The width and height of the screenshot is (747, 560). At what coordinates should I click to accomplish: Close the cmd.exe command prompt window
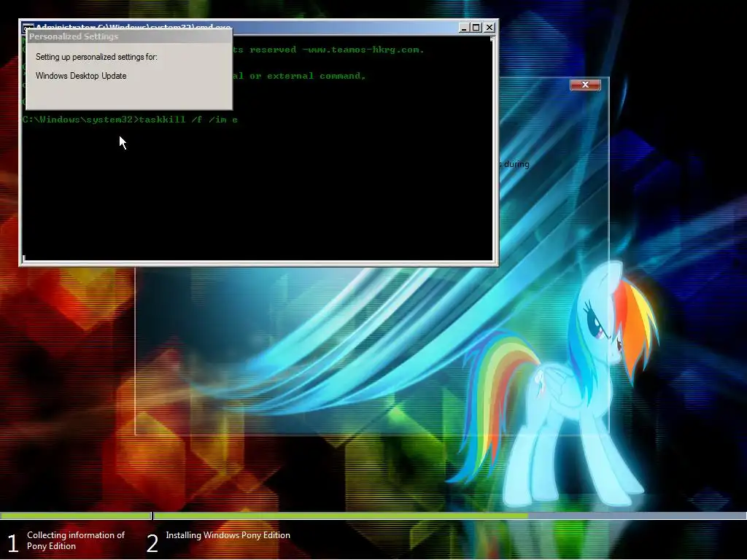(x=489, y=28)
